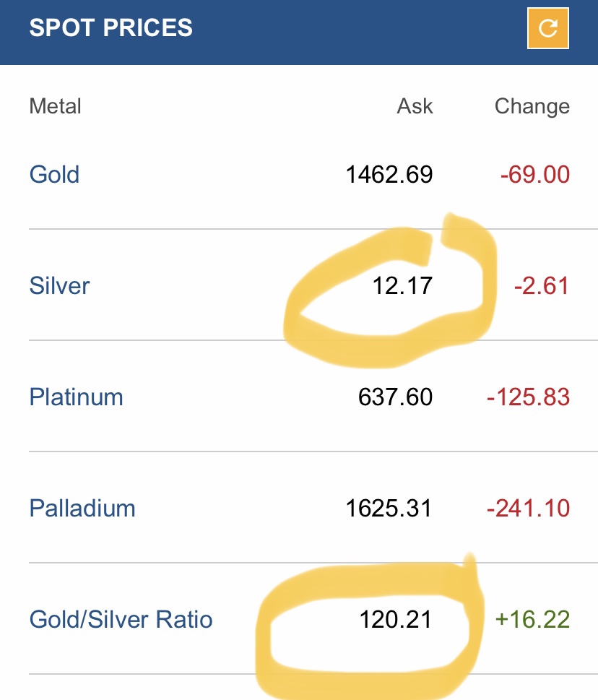
Task: Click Platinum change value -125.83
Action: 529,397
